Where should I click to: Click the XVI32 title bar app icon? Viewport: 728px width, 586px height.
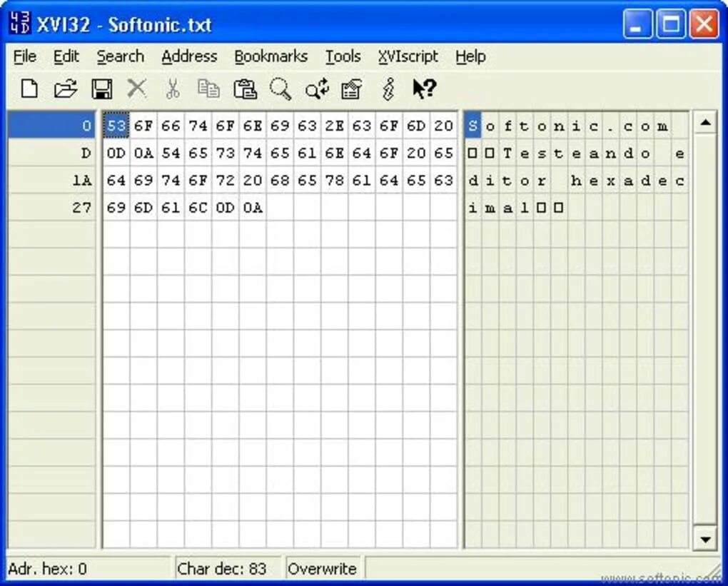(19, 23)
